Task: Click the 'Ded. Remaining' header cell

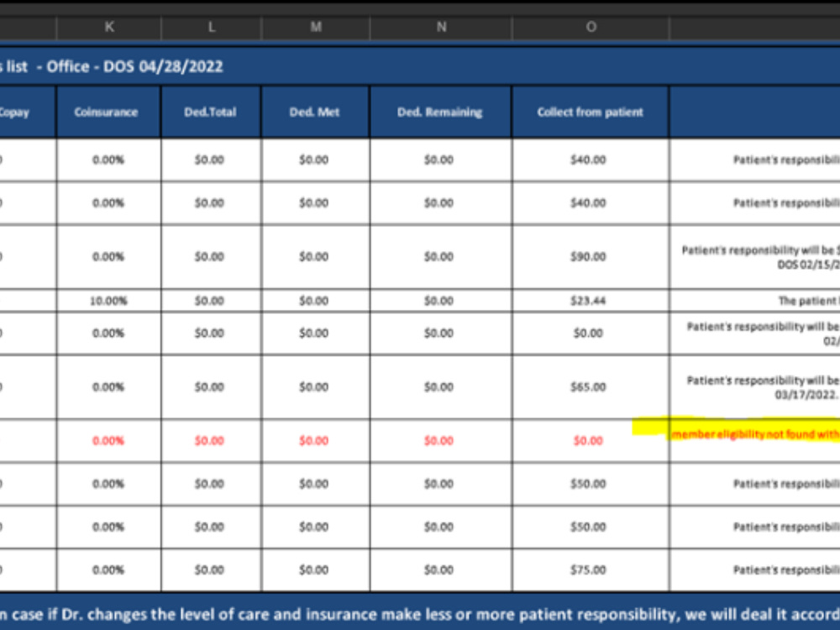Action: pyautogui.click(x=441, y=112)
